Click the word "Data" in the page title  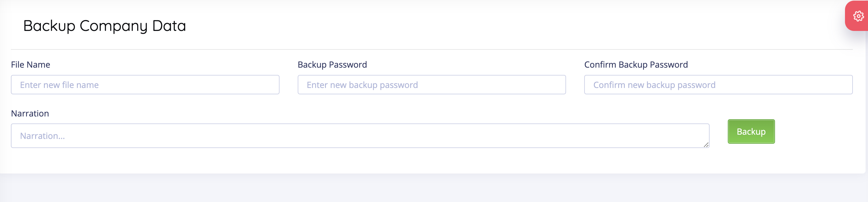coord(169,26)
